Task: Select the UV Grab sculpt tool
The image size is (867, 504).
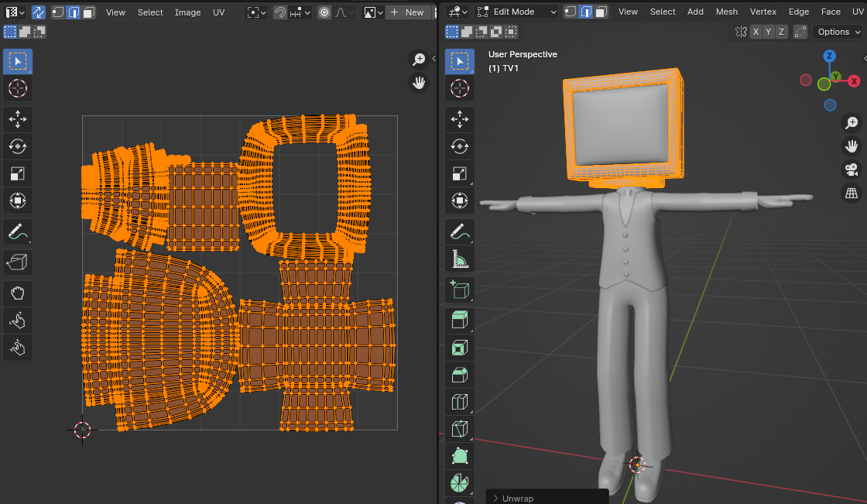Action: pyautogui.click(x=18, y=293)
